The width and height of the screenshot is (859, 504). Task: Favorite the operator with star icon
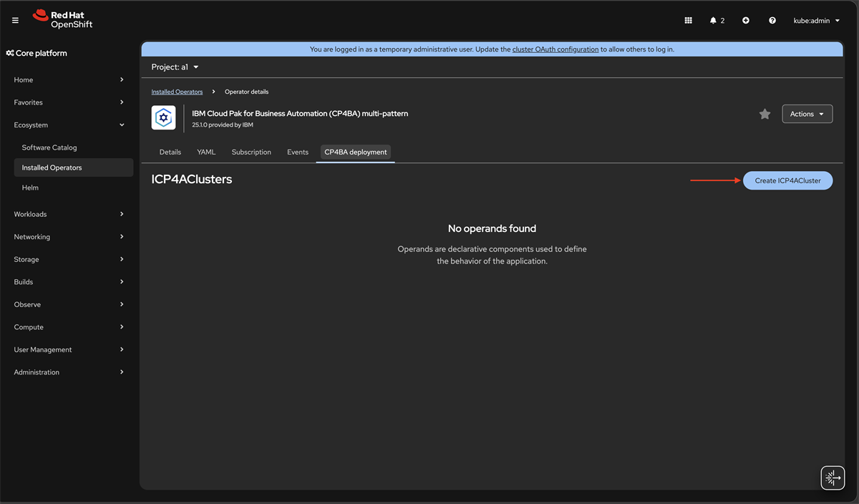[x=765, y=114]
